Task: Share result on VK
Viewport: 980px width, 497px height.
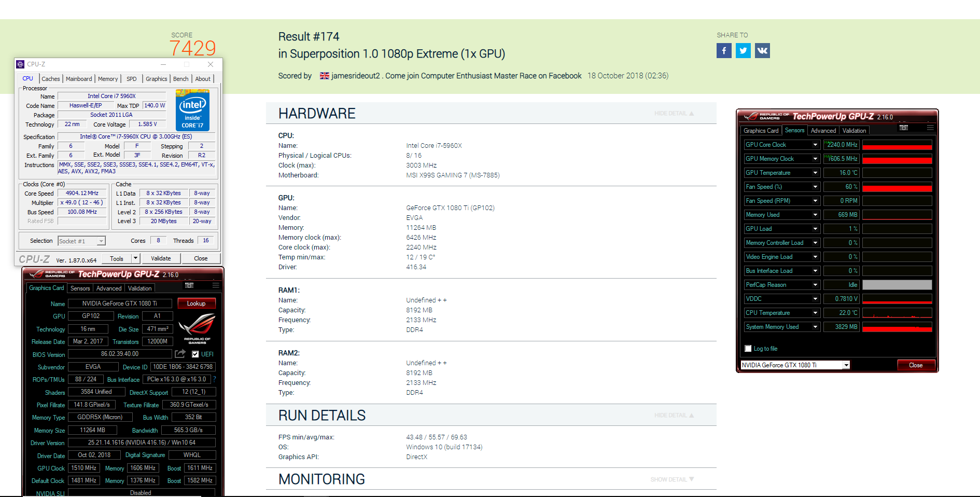Action: pos(762,50)
